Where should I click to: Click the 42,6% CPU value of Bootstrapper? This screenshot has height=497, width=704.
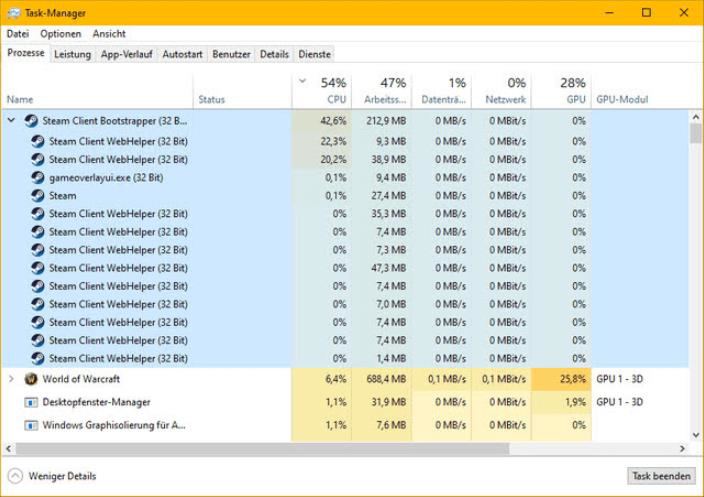pyautogui.click(x=333, y=121)
